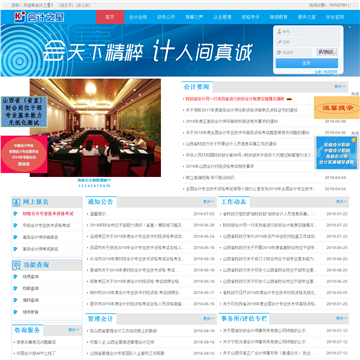The width and height of the screenshot is (360, 360).
Task: Select the 事务所/评估专栏 tab header
Action: [244, 319]
